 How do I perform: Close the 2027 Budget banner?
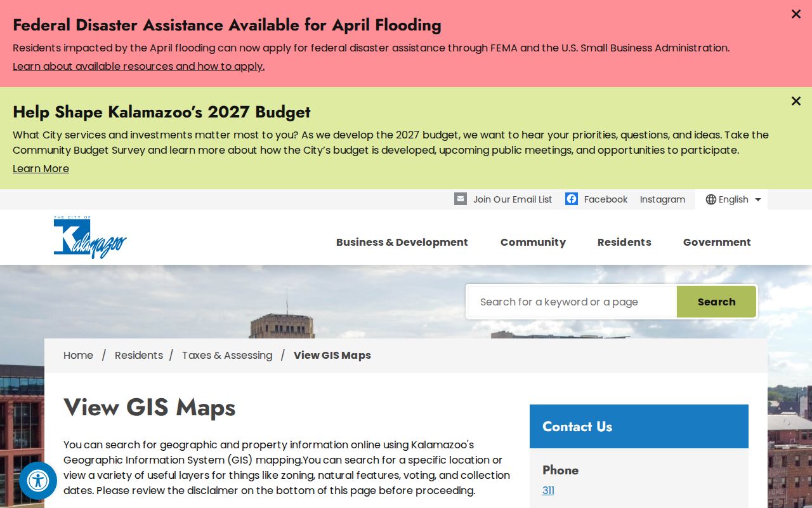click(796, 101)
